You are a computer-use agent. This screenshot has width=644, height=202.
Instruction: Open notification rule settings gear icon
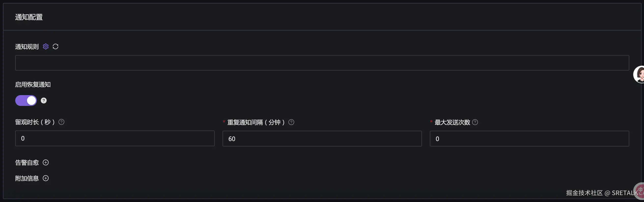coord(45,46)
